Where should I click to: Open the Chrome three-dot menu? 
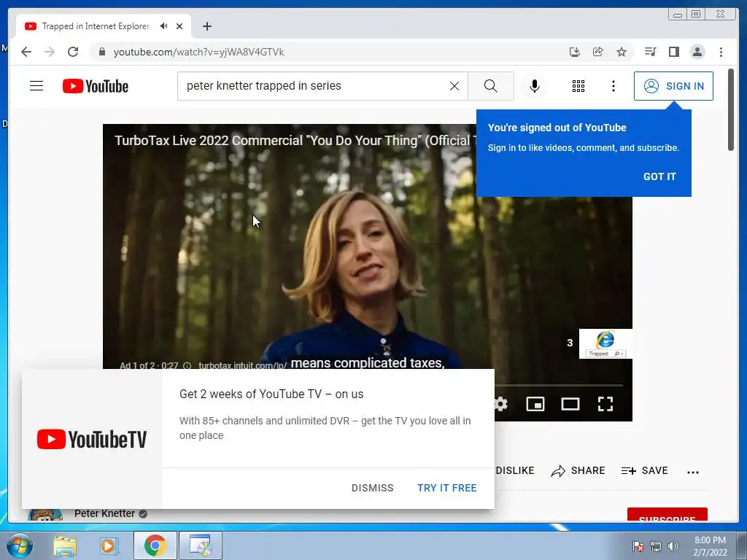point(721,52)
